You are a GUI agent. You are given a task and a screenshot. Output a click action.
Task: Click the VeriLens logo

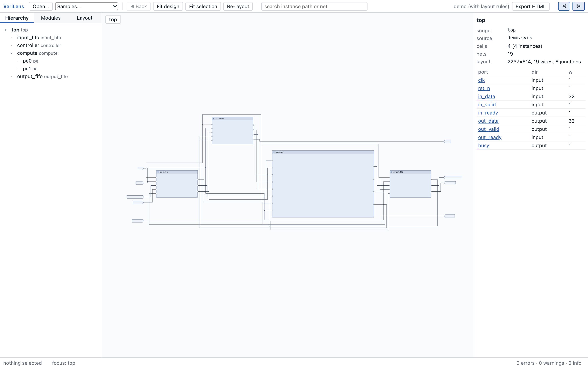click(x=14, y=6)
